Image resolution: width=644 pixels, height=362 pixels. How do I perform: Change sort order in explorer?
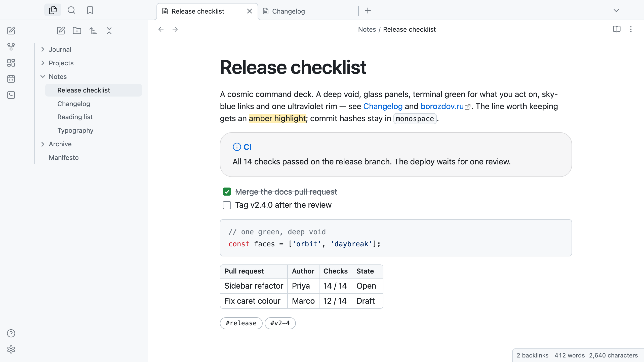[93, 31]
